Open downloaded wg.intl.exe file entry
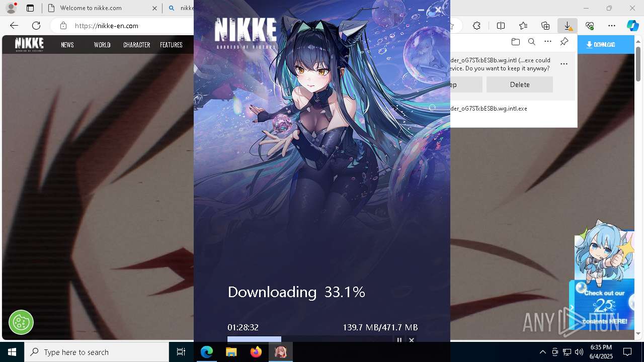The height and width of the screenshot is (362, 644). (x=489, y=109)
